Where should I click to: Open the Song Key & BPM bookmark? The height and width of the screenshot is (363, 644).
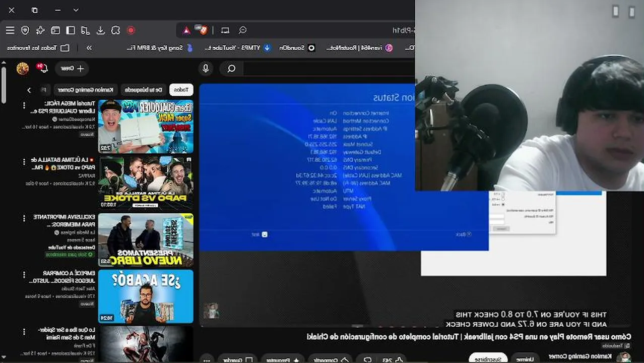pyautogui.click(x=159, y=48)
